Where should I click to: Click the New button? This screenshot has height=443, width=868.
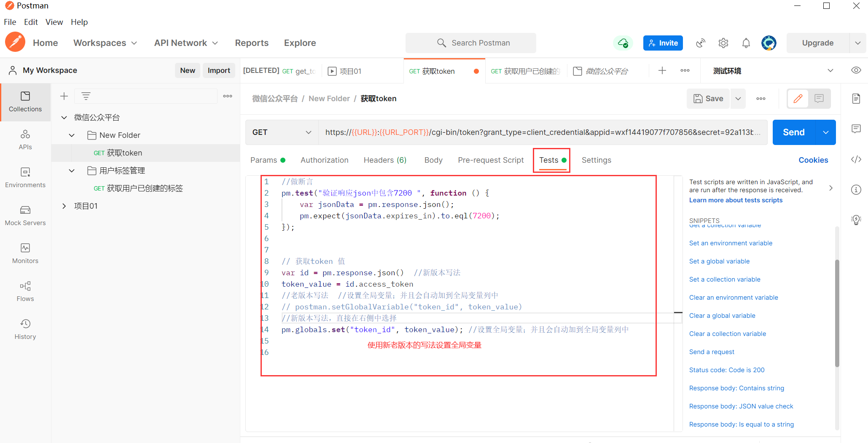tap(188, 70)
